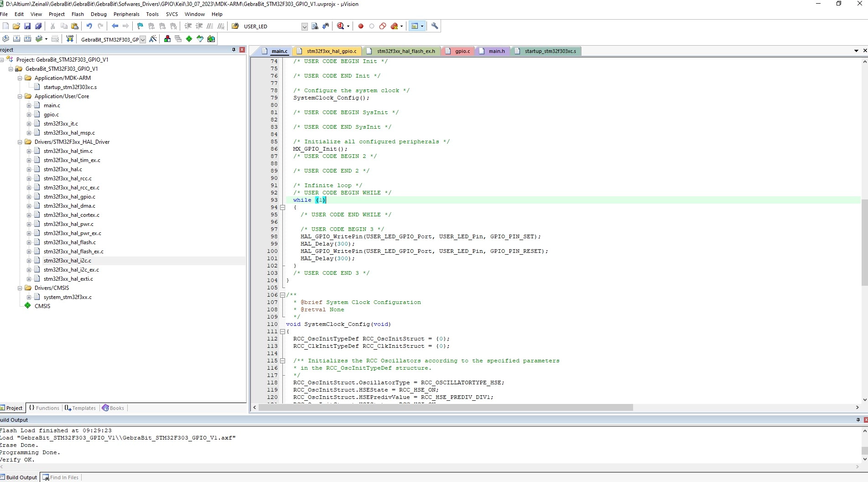
Task: Disable all breakpoints using the double-circle icon
Action: [383, 26]
